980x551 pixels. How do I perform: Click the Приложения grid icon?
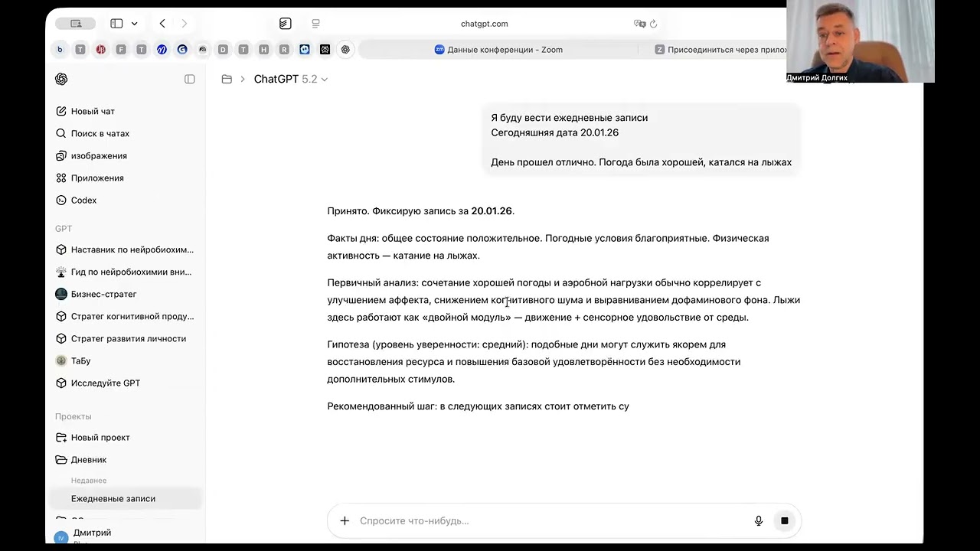pyautogui.click(x=61, y=178)
